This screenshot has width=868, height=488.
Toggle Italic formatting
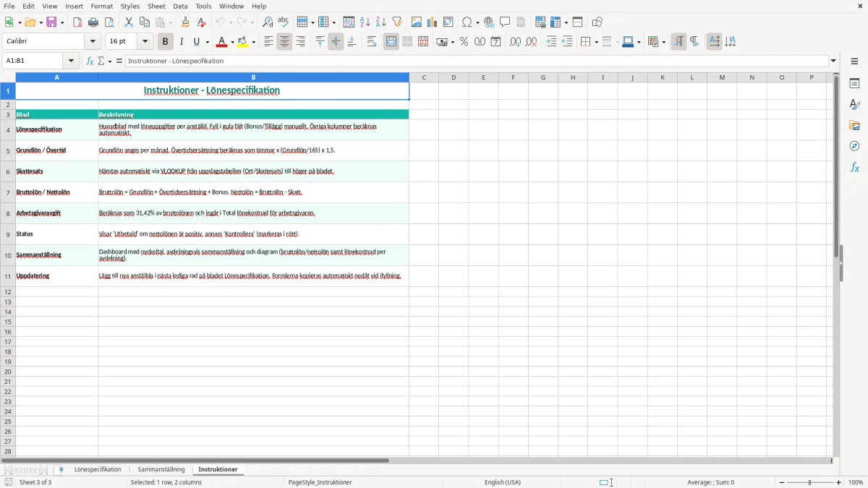coord(181,42)
